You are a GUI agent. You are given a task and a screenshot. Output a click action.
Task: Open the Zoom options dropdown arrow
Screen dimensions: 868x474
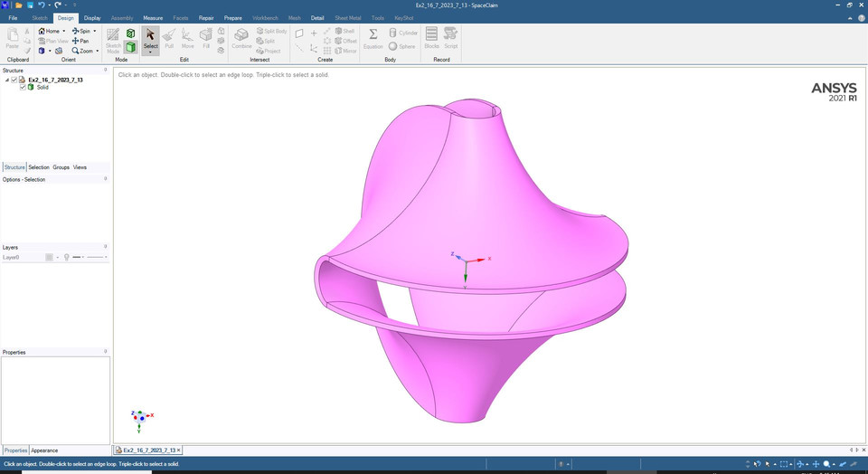pyautogui.click(x=98, y=51)
